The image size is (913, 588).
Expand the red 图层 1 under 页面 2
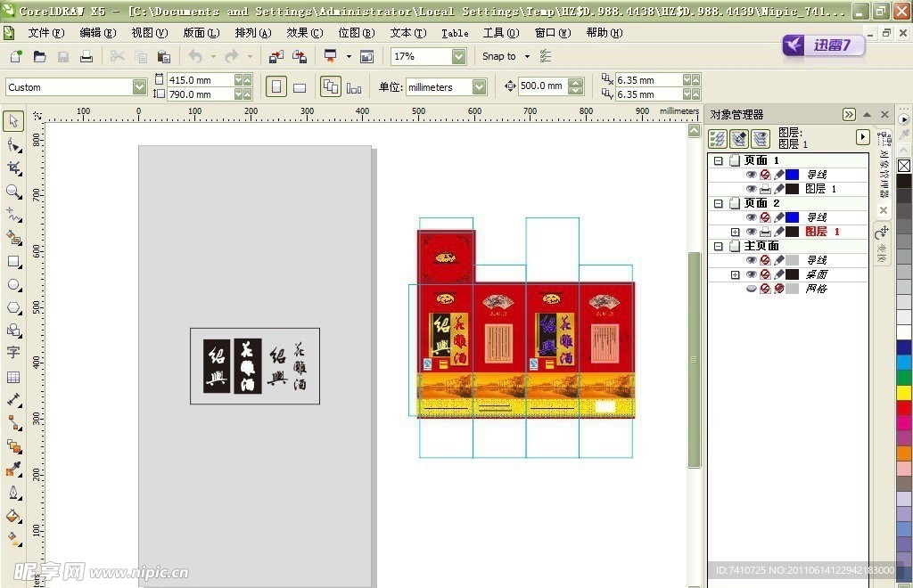pos(735,232)
